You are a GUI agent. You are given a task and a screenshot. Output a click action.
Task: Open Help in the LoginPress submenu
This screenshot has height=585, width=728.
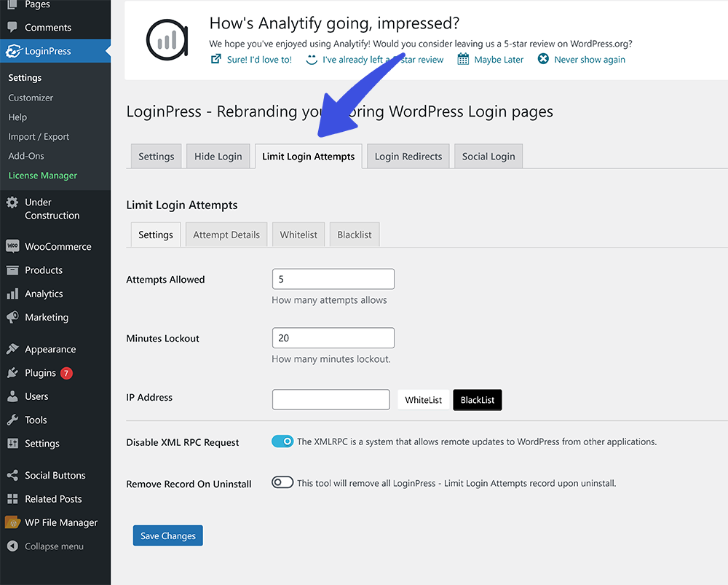[x=17, y=117]
